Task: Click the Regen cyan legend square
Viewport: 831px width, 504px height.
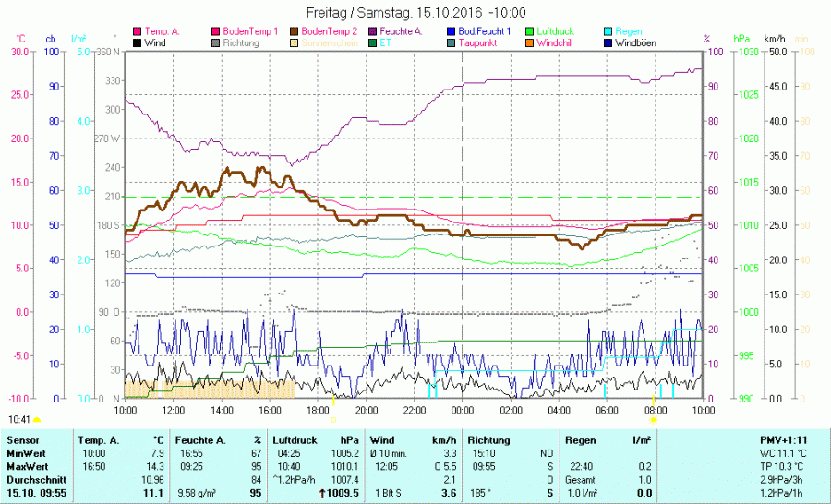Action: click(x=608, y=31)
